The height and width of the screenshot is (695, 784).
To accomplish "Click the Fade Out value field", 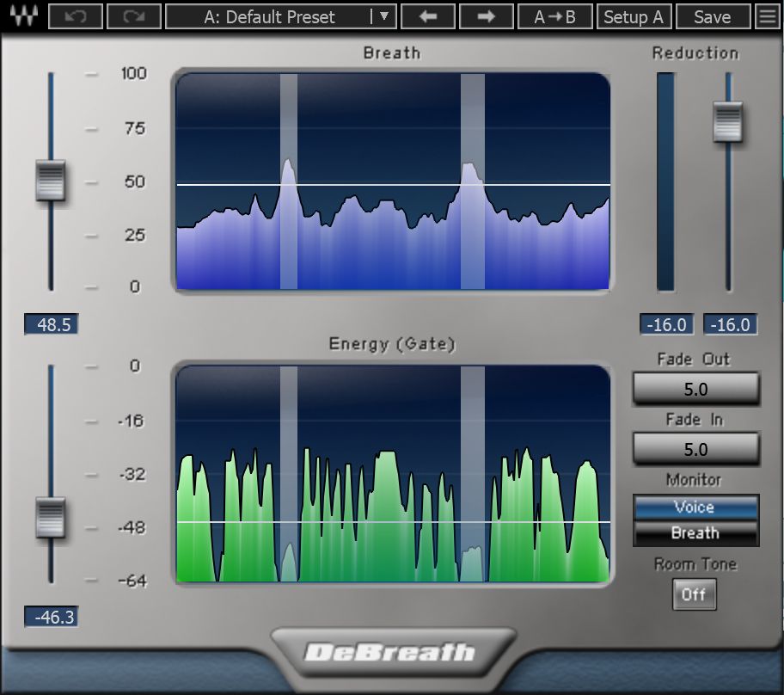I will 695,390.
